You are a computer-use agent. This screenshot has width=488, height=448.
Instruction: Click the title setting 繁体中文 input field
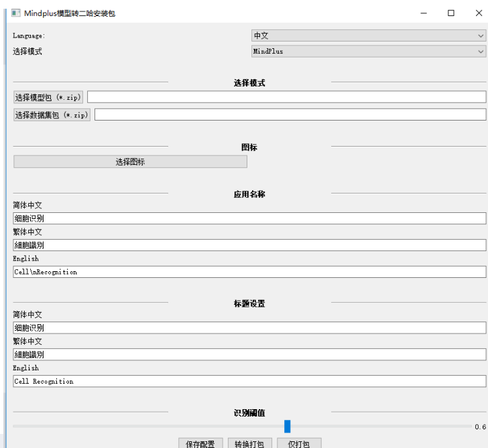coord(249,354)
